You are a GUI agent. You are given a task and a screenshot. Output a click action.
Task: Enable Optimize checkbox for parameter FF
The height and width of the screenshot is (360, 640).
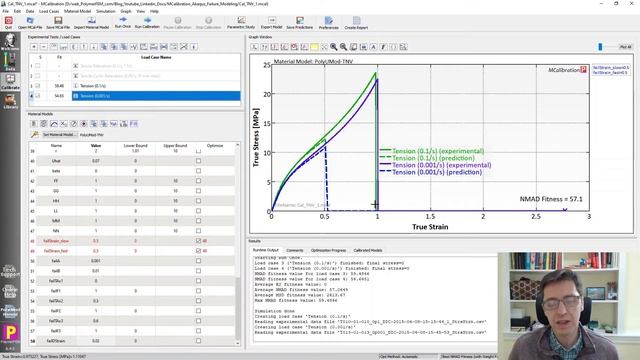click(x=198, y=181)
